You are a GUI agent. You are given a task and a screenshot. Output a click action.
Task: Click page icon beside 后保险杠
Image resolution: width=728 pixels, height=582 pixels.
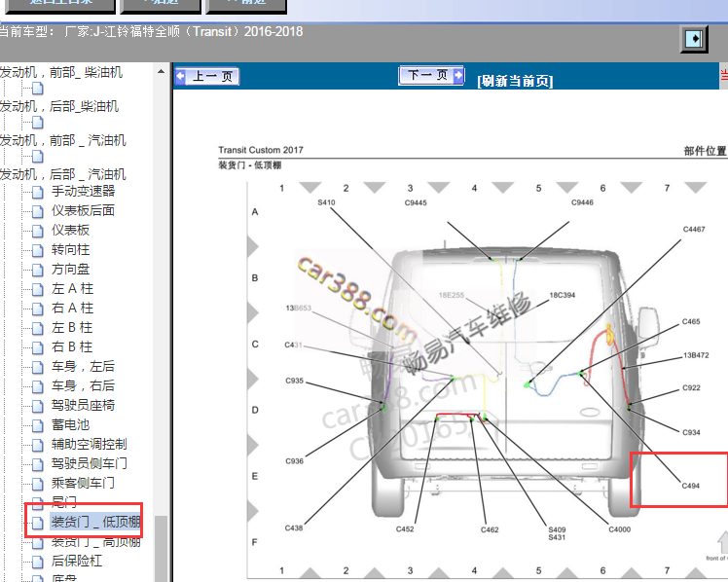pyautogui.click(x=37, y=562)
